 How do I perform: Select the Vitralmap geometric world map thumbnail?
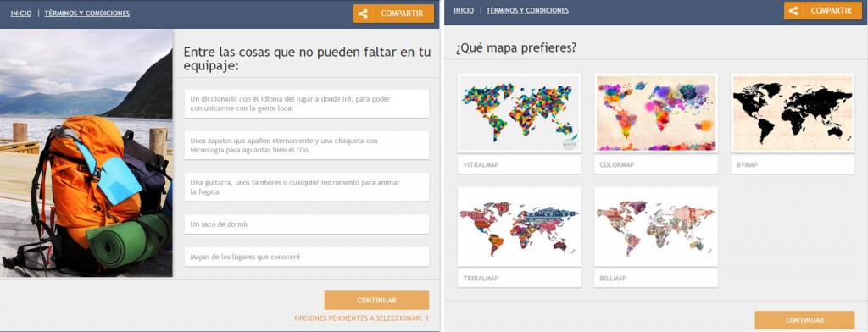[520, 113]
